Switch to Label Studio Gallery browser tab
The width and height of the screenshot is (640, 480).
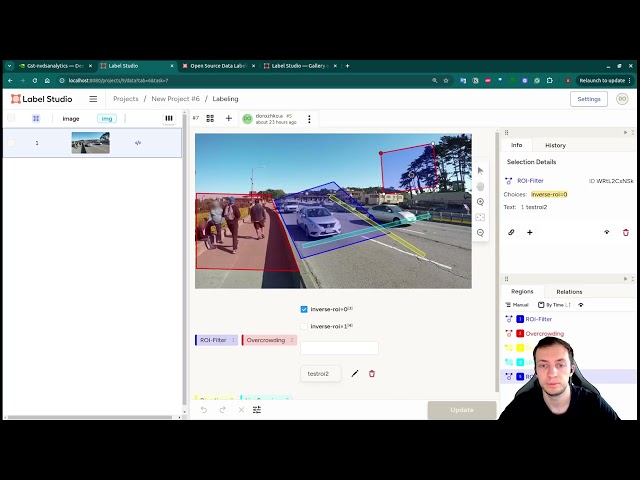300,66
